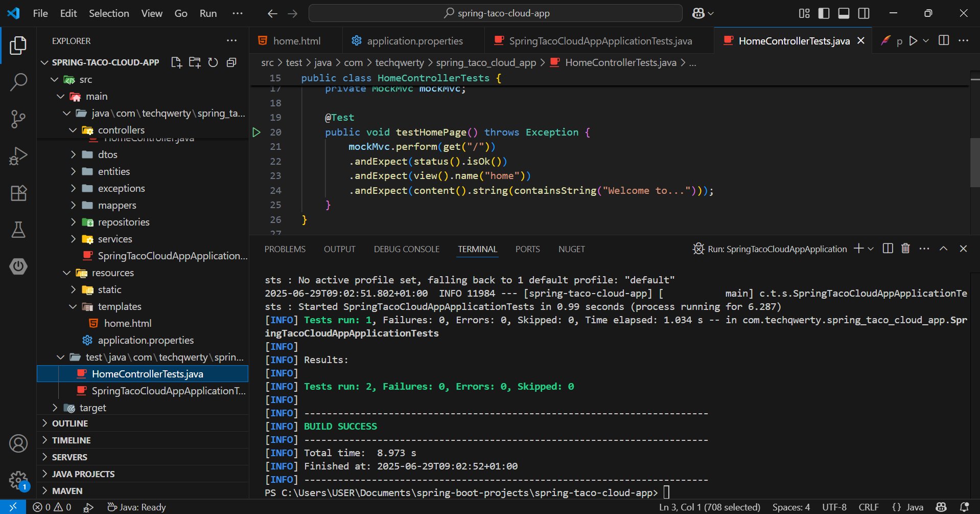
Task: Open the Run and Debug view
Action: point(18,156)
